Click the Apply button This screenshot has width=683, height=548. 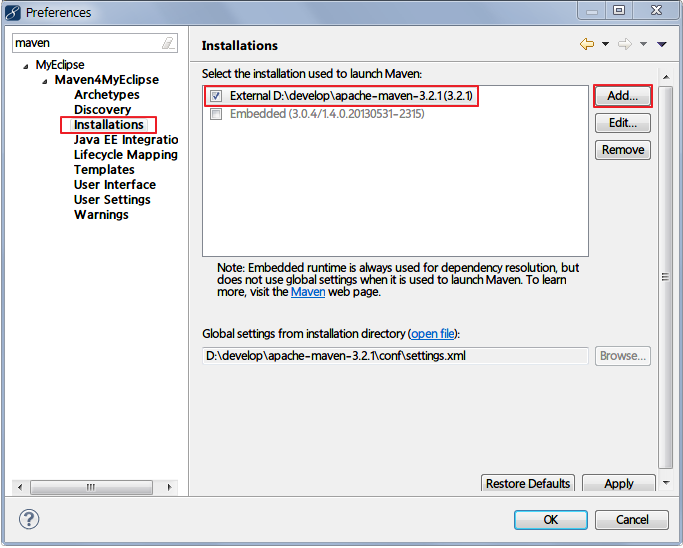click(x=619, y=483)
